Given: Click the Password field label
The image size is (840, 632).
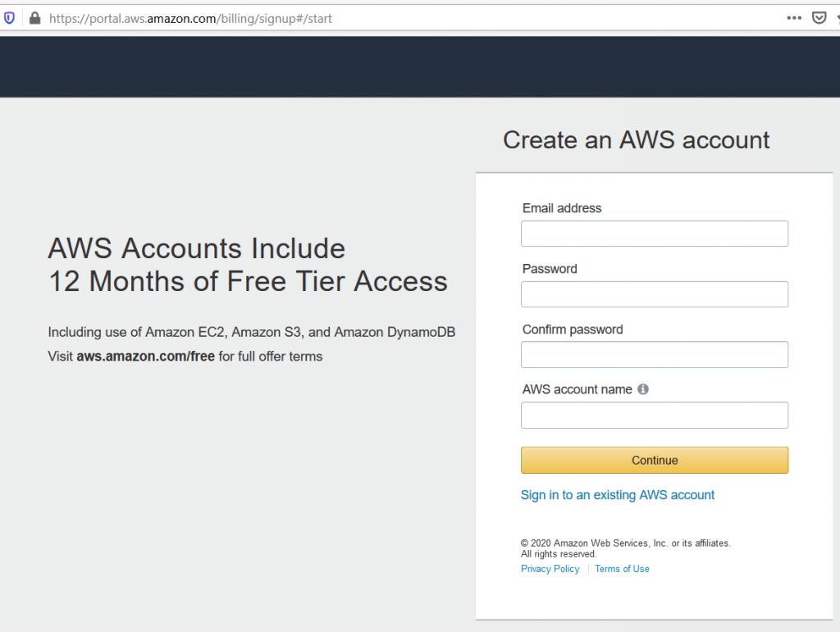Looking at the screenshot, I should pyautogui.click(x=550, y=269).
